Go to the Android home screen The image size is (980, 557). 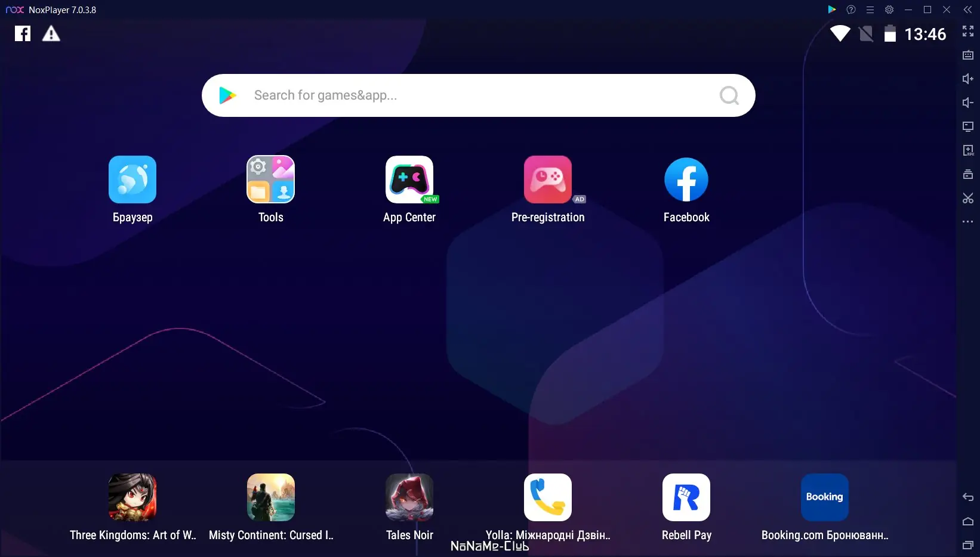[968, 521]
